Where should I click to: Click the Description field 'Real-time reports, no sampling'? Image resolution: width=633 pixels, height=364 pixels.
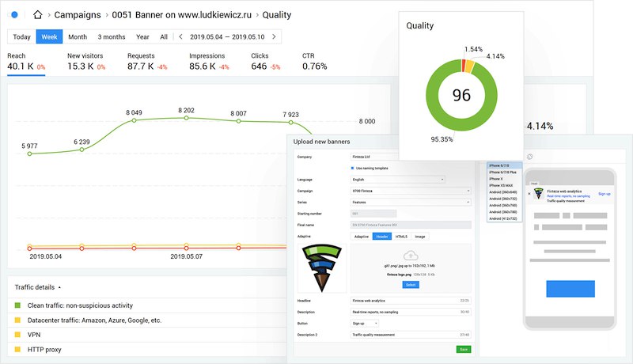pyautogui.click(x=411, y=312)
